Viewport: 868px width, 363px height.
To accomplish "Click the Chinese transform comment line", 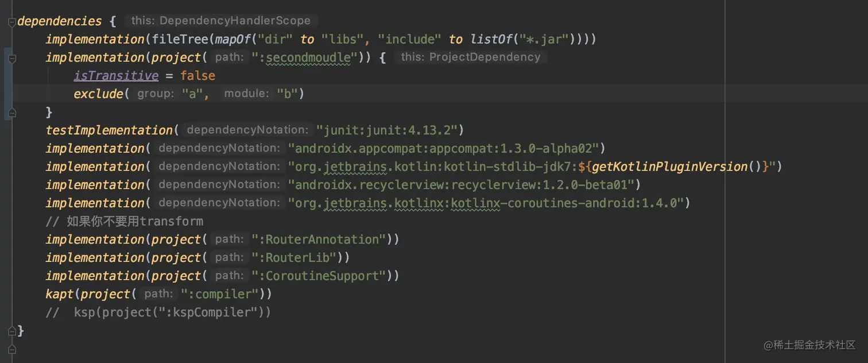I will (x=125, y=221).
